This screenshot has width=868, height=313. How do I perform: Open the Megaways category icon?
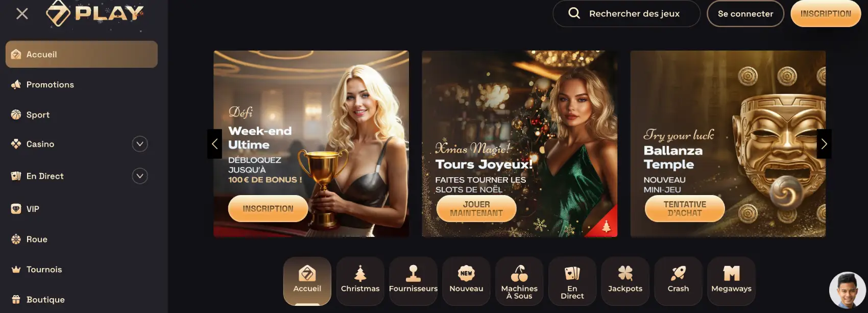[x=731, y=274]
